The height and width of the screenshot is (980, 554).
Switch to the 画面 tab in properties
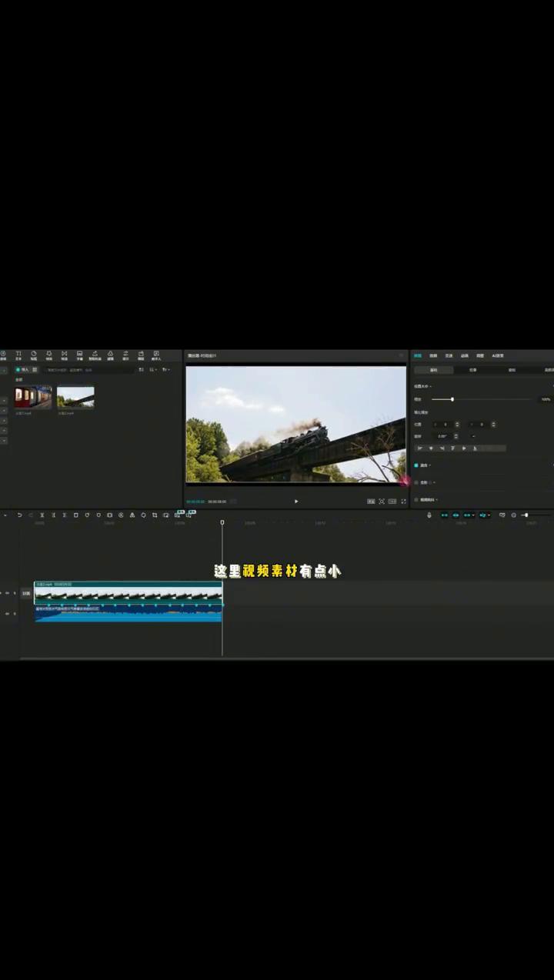pos(418,355)
